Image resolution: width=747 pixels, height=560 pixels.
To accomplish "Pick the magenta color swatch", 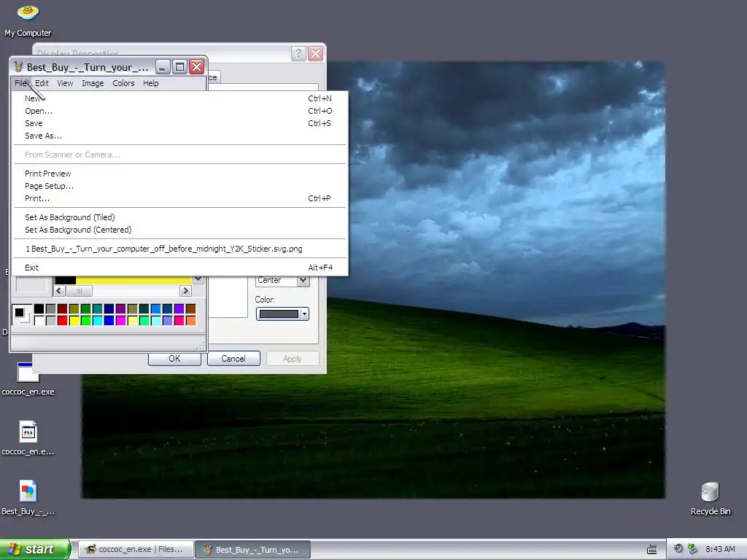I will (x=120, y=321).
